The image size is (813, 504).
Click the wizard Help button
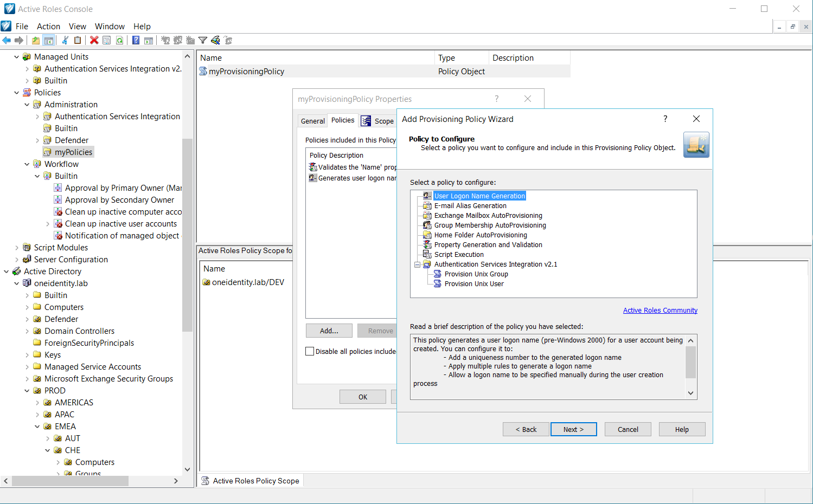pyautogui.click(x=682, y=429)
